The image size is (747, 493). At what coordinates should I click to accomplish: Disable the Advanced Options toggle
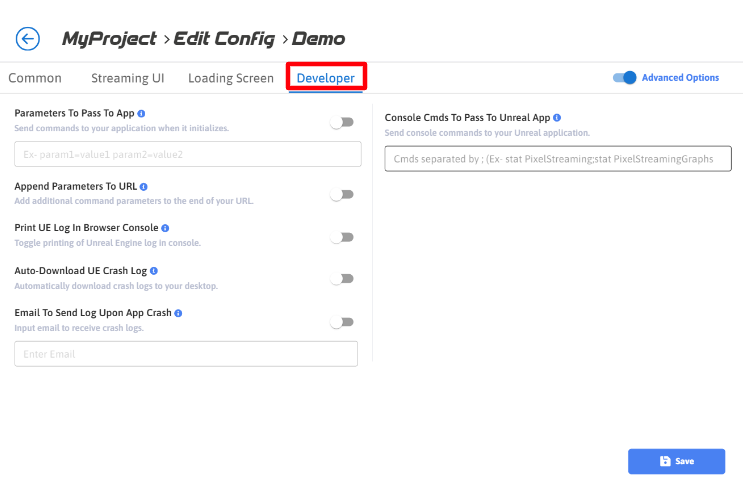coord(624,78)
